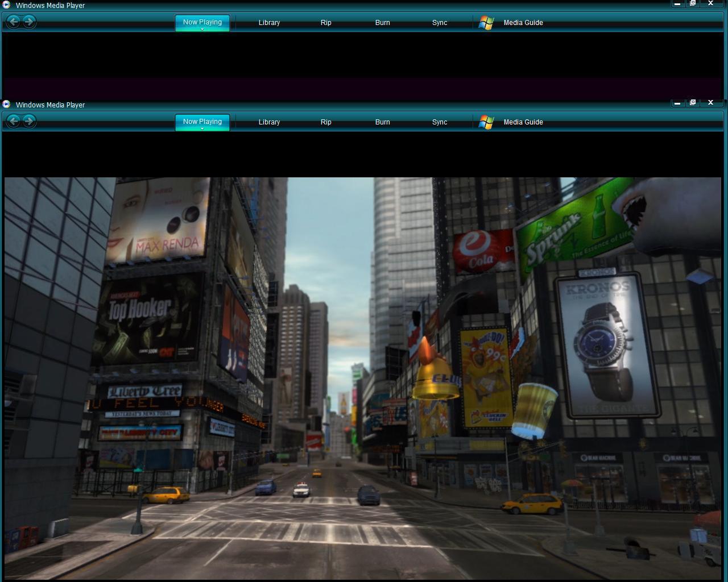Click Media Player title icon in lower window
Image resolution: width=728 pixels, height=582 pixels.
coord(7,104)
